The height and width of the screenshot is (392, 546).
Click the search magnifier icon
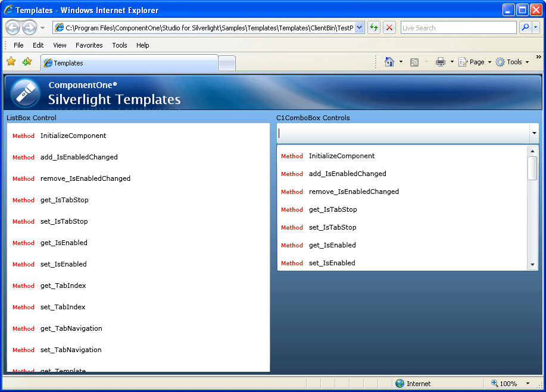coord(524,27)
